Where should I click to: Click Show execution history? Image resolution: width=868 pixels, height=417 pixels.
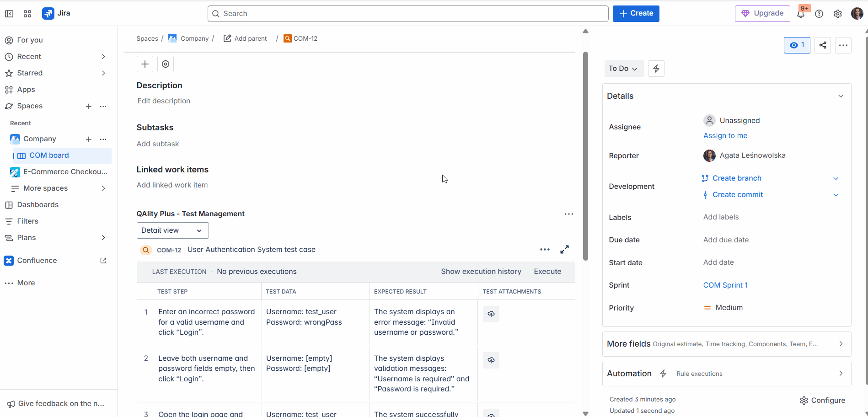coord(481,272)
